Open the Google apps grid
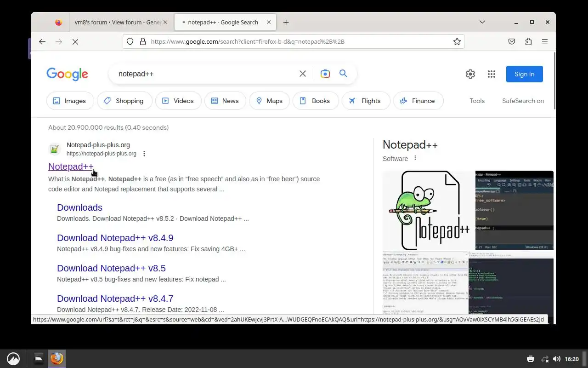Image resolution: width=588 pixels, height=368 pixels. coord(492,74)
